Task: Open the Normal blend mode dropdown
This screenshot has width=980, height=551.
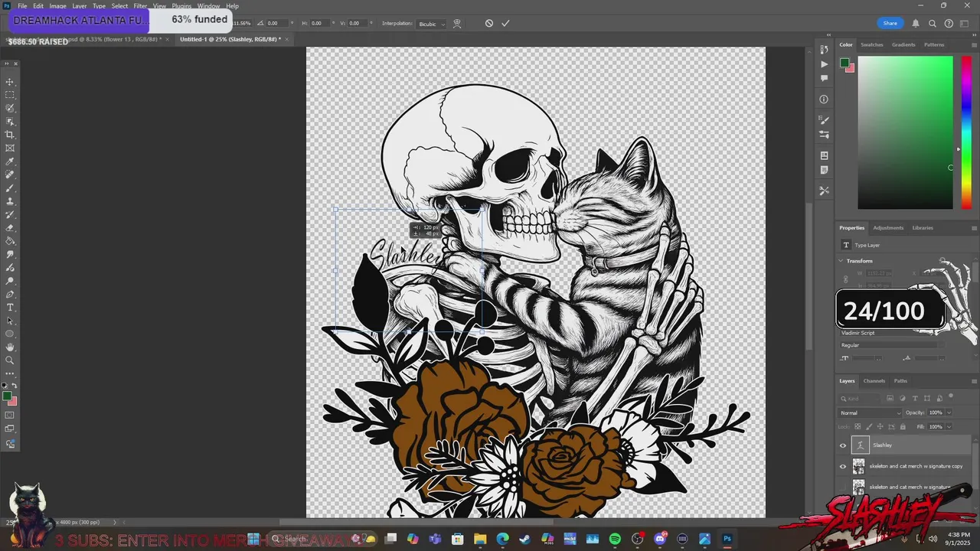Action: 871,412
